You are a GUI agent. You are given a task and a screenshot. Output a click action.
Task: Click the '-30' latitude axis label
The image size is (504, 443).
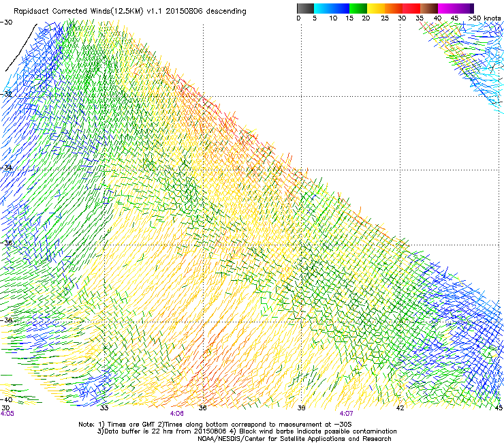click(6, 22)
